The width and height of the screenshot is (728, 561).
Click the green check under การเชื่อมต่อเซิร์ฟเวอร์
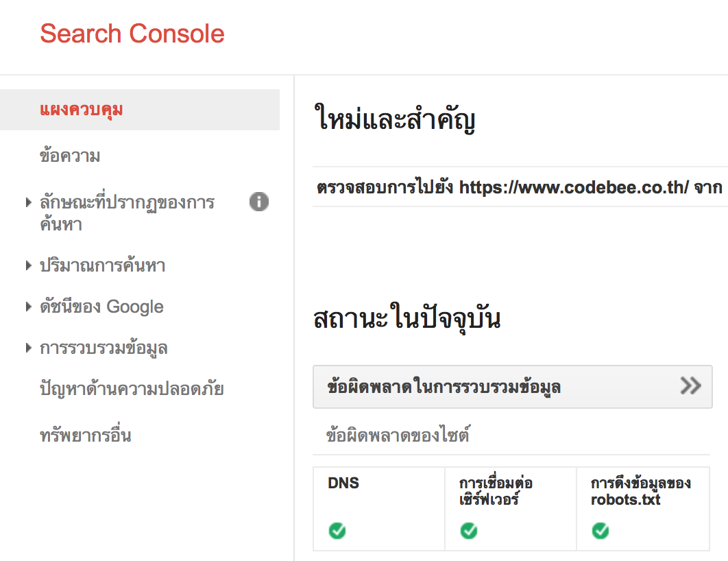coord(469,530)
